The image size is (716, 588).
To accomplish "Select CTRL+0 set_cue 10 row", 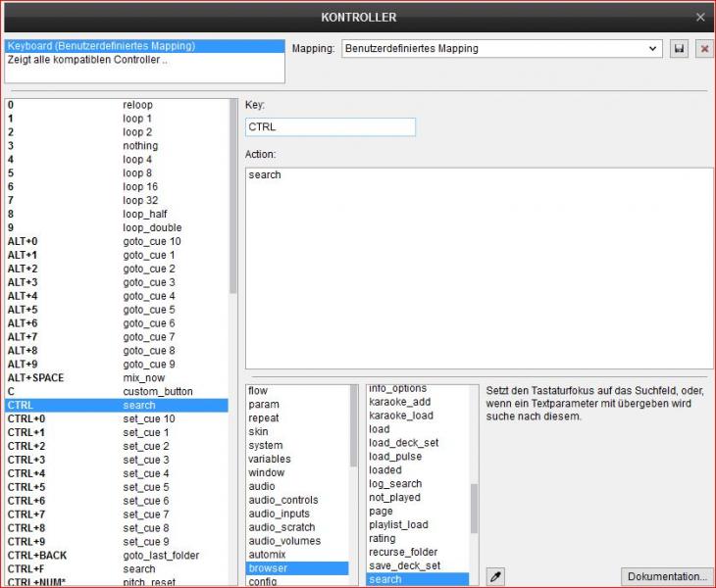I will coord(117,418).
